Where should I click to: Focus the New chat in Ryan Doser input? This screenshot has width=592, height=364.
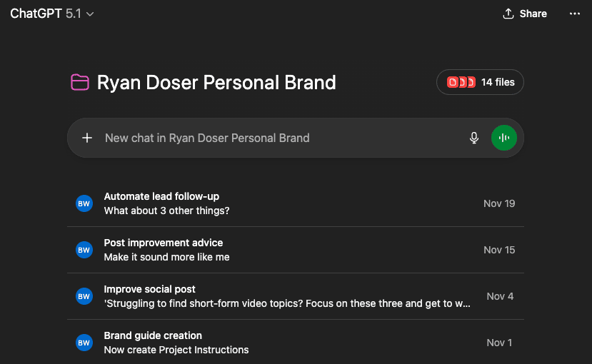(279, 138)
